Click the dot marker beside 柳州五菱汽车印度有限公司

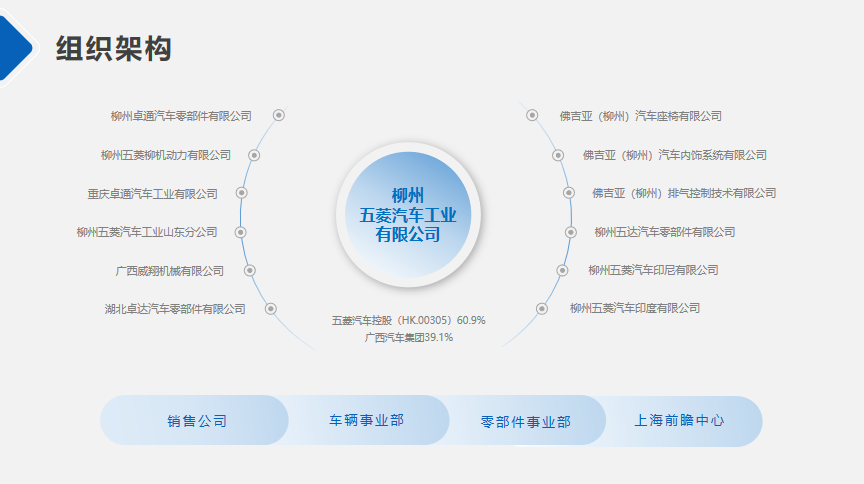(542, 309)
